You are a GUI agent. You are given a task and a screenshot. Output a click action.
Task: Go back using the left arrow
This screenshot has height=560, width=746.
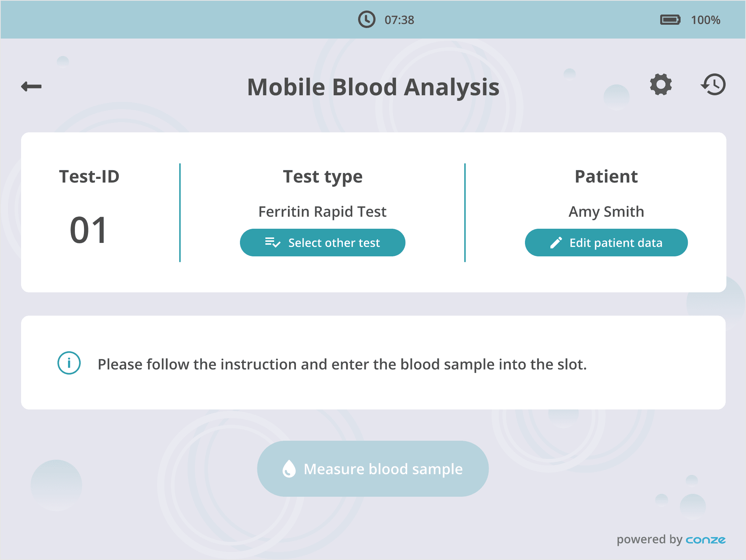coord(31,87)
